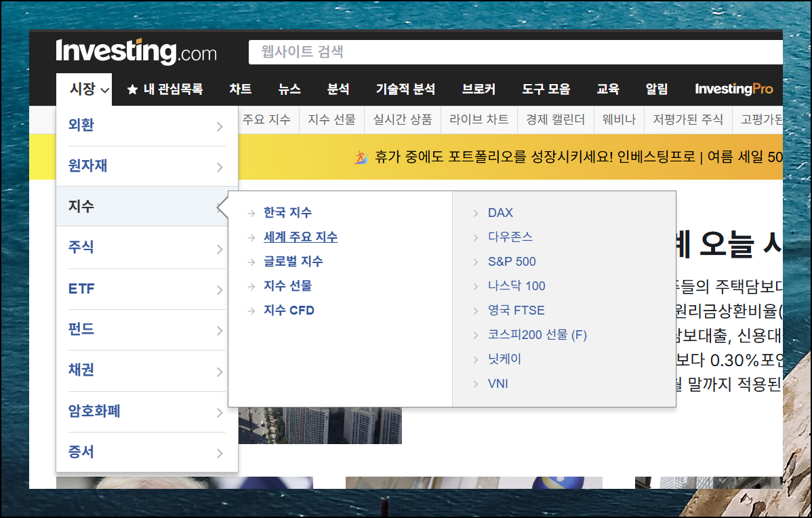812x518 pixels.
Task: Go to the 다우존스 index
Action: pos(510,237)
